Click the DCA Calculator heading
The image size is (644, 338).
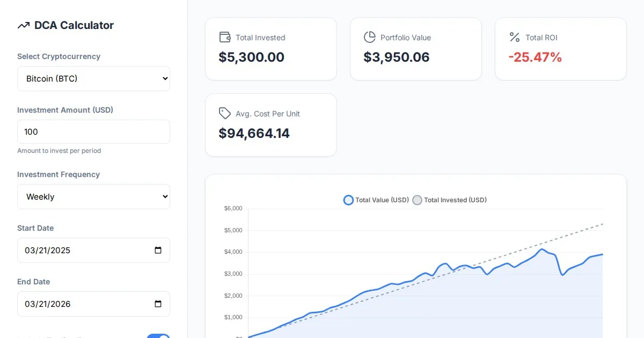coord(74,25)
